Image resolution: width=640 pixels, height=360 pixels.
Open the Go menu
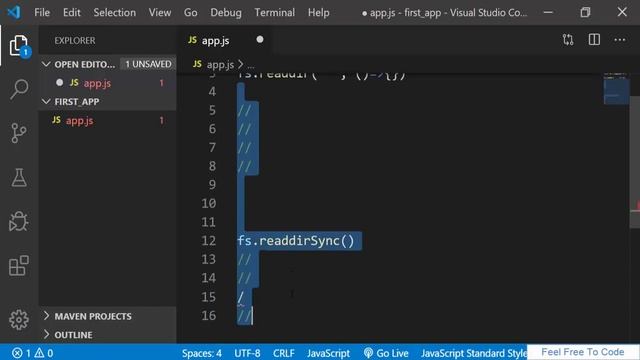pyautogui.click(x=190, y=12)
